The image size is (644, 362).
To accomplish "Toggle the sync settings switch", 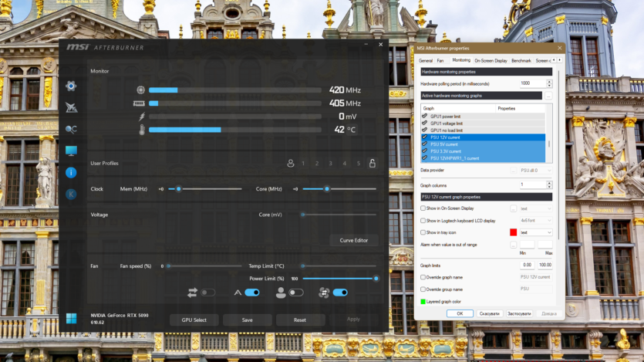I will 207,293.
